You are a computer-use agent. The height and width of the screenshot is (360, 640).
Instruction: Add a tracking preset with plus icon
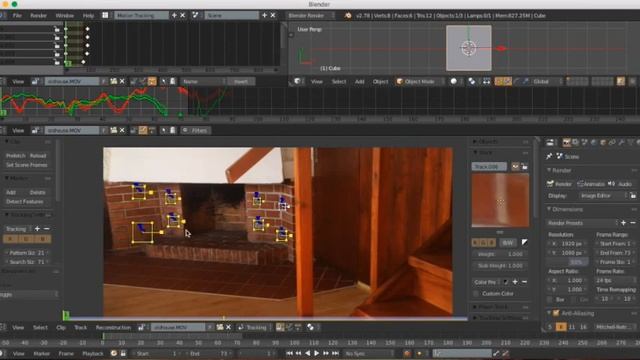37,229
